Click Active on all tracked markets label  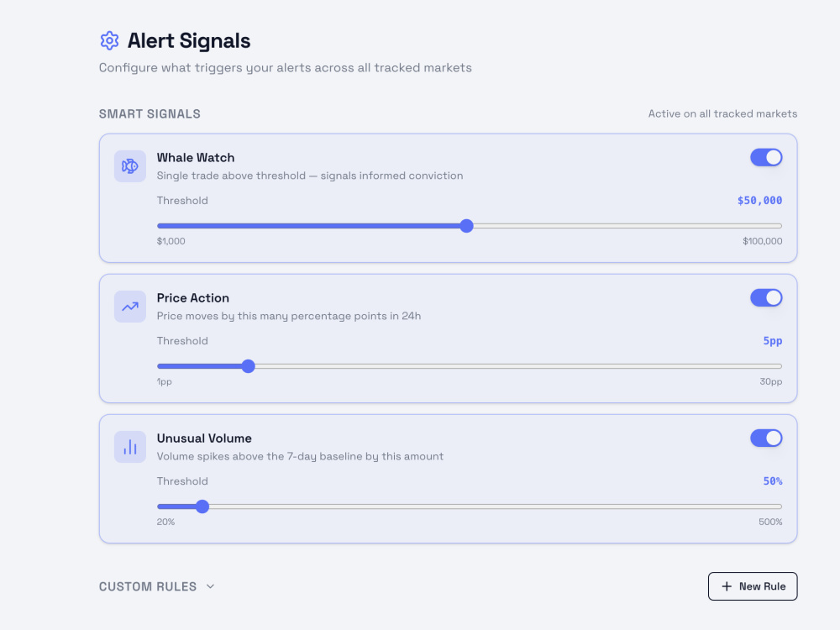tap(722, 113)
